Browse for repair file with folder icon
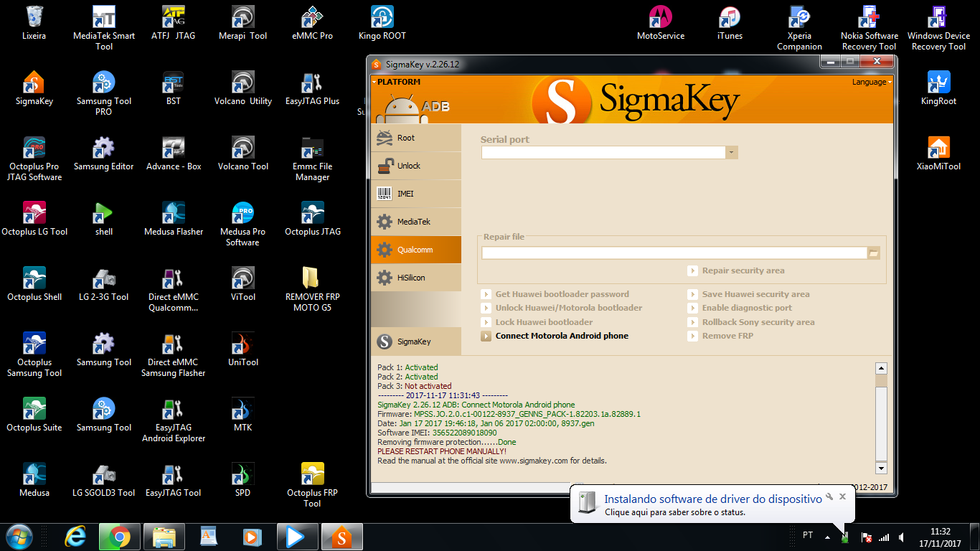Image resolution: width=980 pixels, height=551 pixels. (x=874, y=253)
